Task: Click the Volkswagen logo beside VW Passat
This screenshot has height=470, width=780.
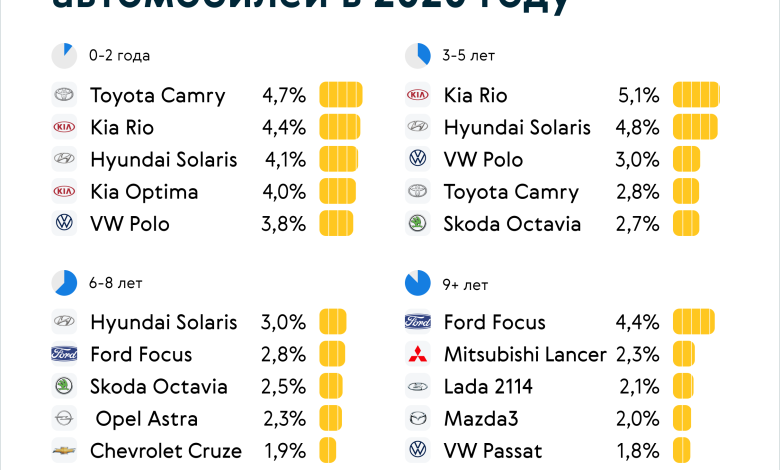Action: [x=417, y=451]
